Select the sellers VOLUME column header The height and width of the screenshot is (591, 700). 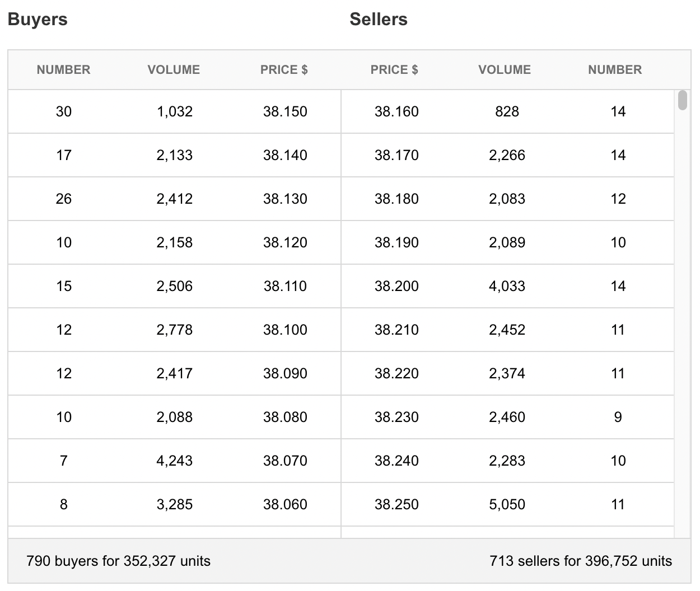(x=505, y=70)
